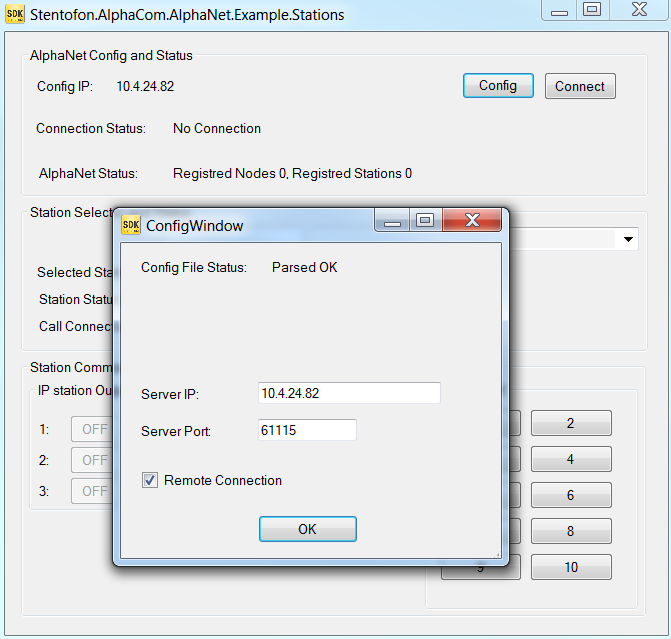
Task: Click OK in the ConfigWindow
Action: [x=308, y=529]
